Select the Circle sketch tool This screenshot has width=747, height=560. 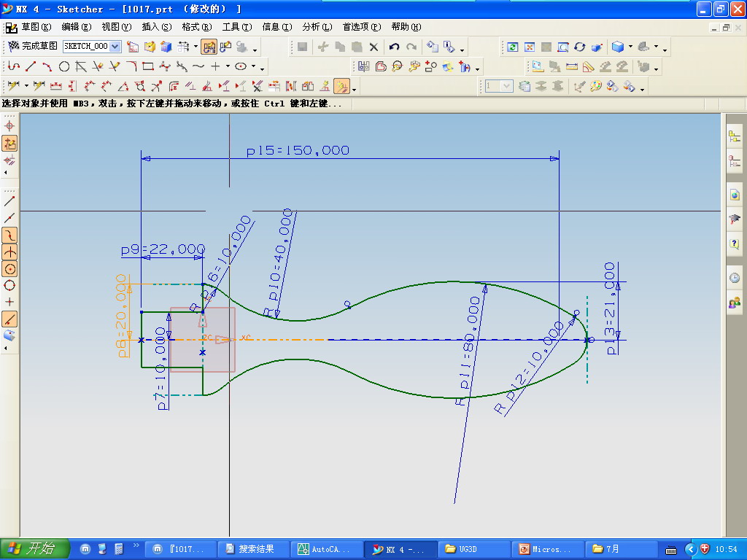click(64, 66)
